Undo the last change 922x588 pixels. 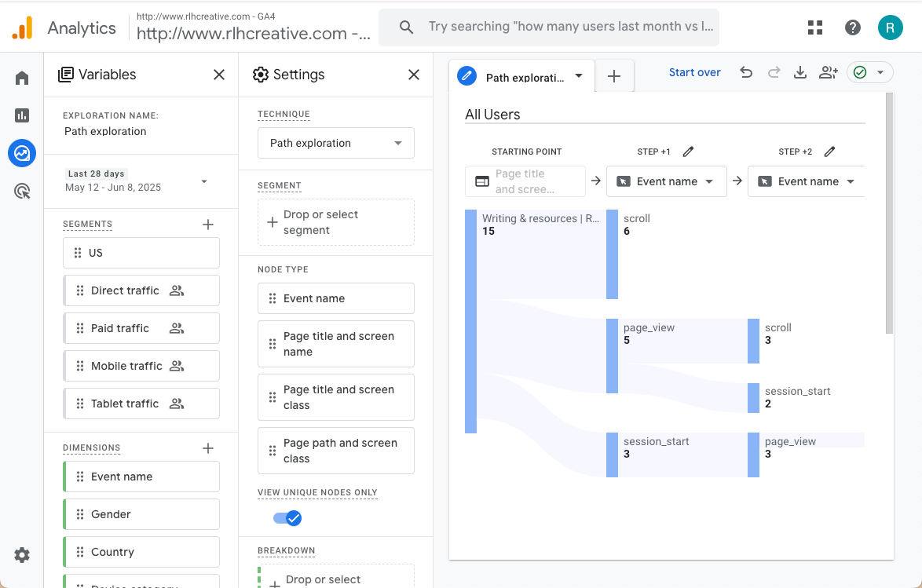coord(746,72)
